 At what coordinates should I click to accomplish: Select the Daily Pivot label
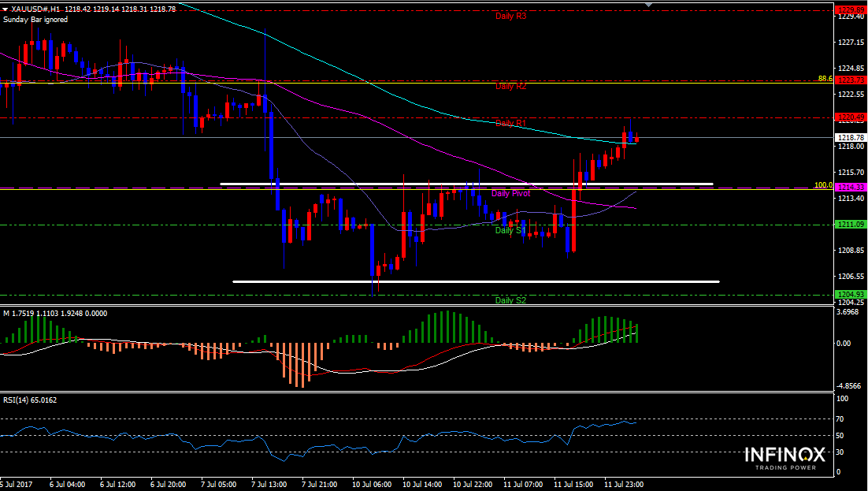[510, 193]
